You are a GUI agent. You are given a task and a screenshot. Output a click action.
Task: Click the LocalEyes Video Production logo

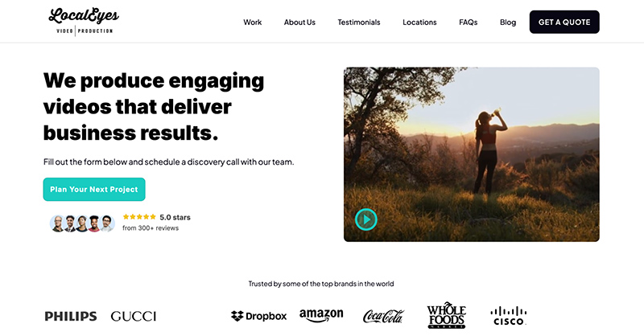(84, 22)
